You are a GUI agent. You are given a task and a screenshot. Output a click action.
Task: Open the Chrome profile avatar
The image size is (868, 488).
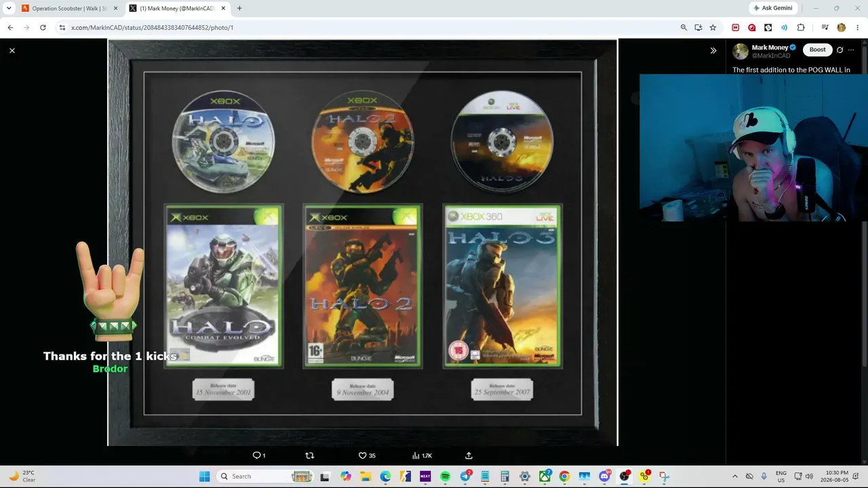click(x=842, y=28)
